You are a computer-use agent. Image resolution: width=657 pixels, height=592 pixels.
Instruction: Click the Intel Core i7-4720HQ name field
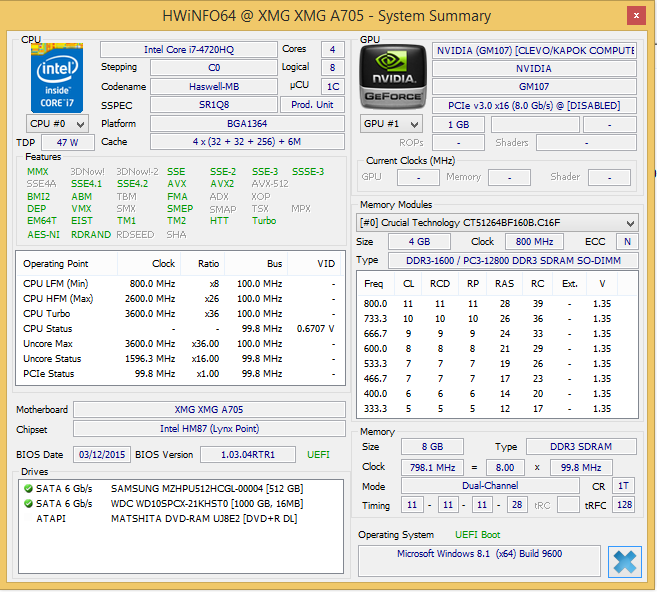coord(189,49)
